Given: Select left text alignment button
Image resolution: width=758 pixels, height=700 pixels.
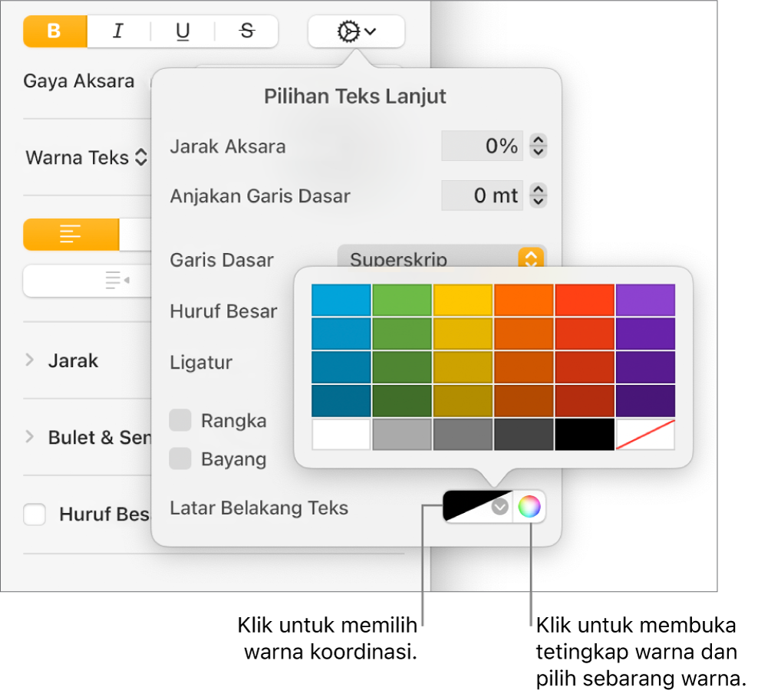Looking at the screenshot, I should tap(71, 235).
